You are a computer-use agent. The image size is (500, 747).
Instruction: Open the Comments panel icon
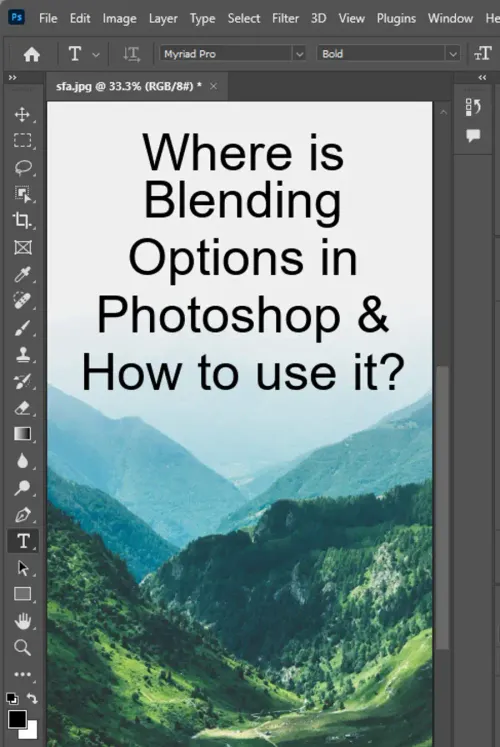click(473, 136)
